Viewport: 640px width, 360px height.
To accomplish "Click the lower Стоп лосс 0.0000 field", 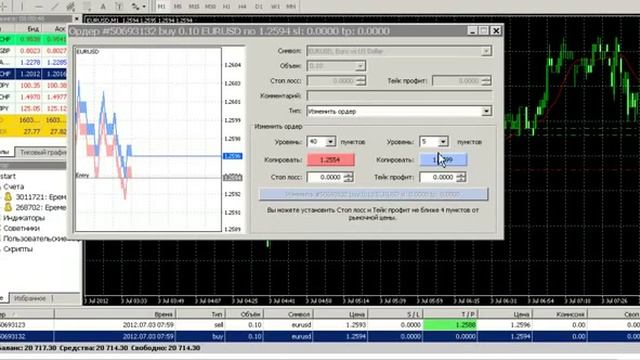I will [325, 177].
